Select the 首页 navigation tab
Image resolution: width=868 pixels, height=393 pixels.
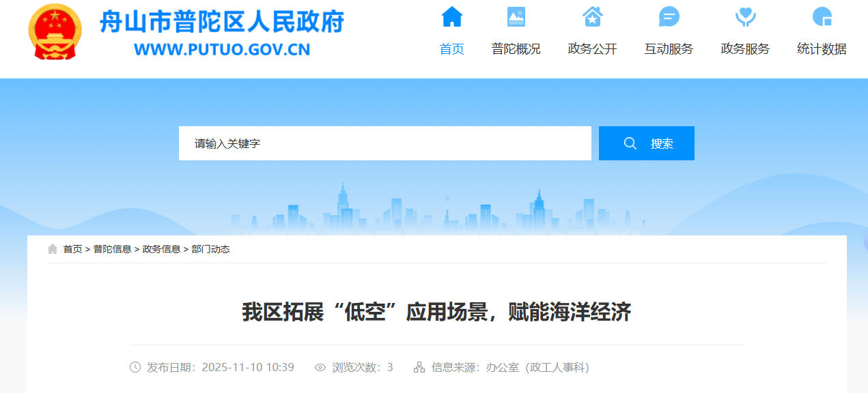point(451,48)
